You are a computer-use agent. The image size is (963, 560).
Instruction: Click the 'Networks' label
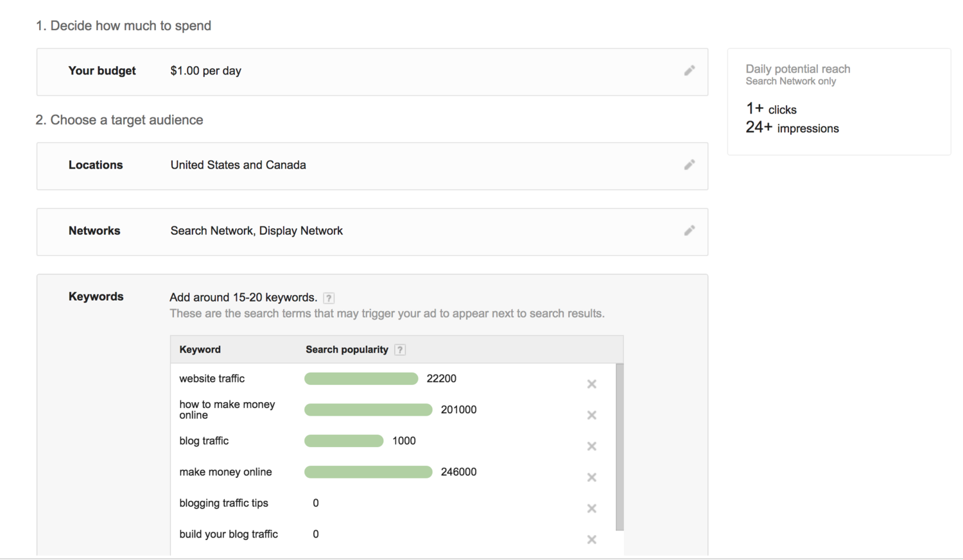pos(94,230)
